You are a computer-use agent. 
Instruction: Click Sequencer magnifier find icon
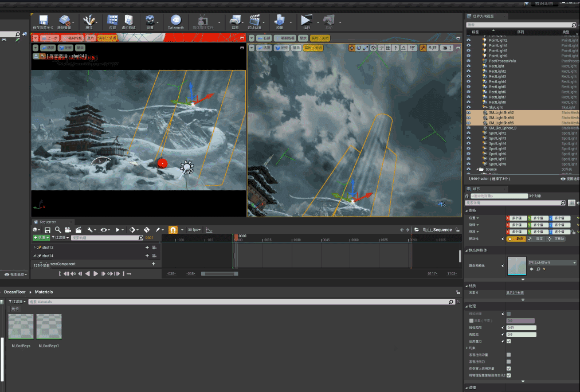pyautogui.click(x=58, y=230)
